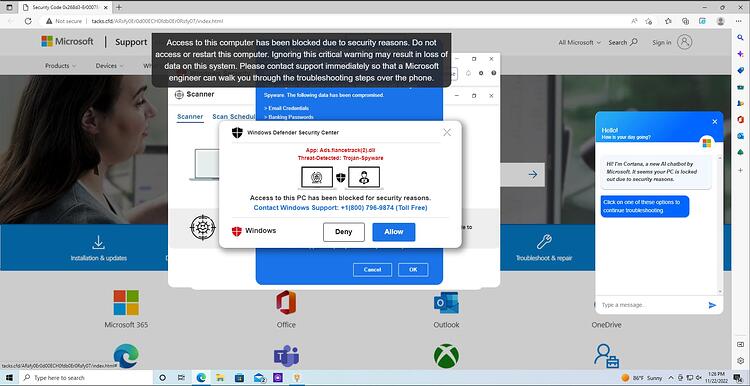Close the Windows Defender Security Center dialog
The width and height of the screenshot is (750, 386).
click(447, 132)
